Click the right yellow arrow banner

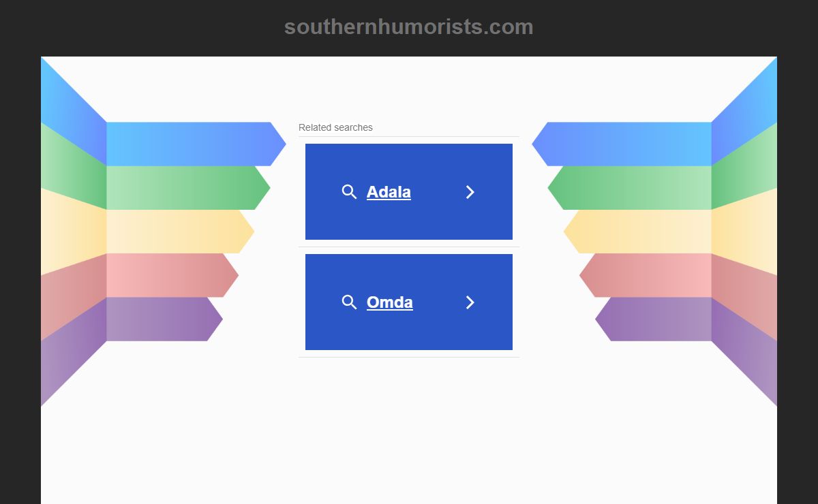pos(637,232)
